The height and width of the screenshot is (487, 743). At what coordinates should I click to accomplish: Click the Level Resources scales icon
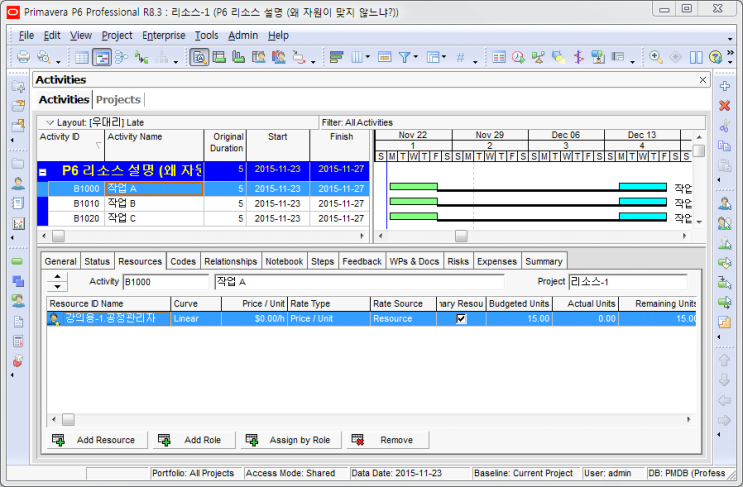point(538,58)
